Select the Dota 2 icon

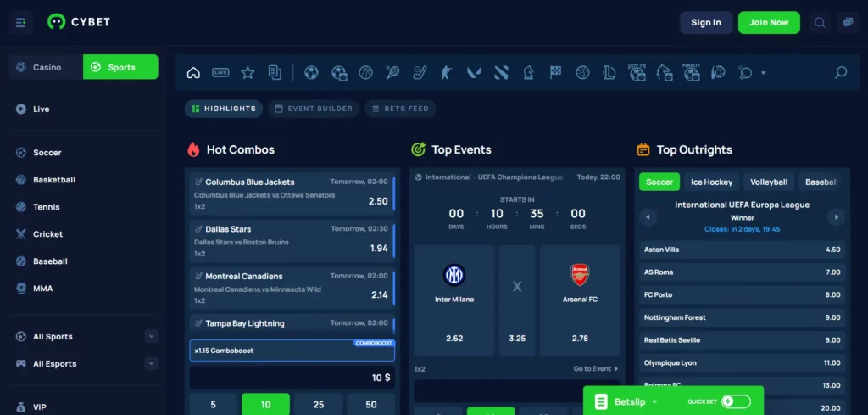pyautogui.click(x=501, y=73)
